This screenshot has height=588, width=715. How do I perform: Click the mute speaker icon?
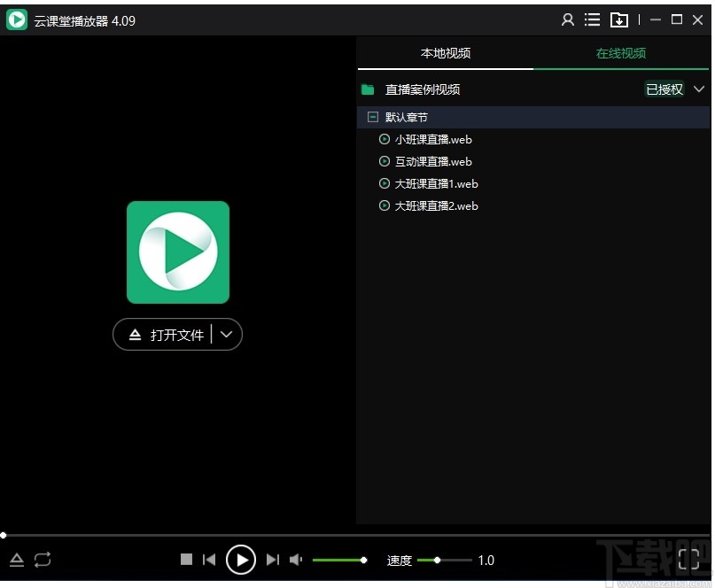click(296, 560)
